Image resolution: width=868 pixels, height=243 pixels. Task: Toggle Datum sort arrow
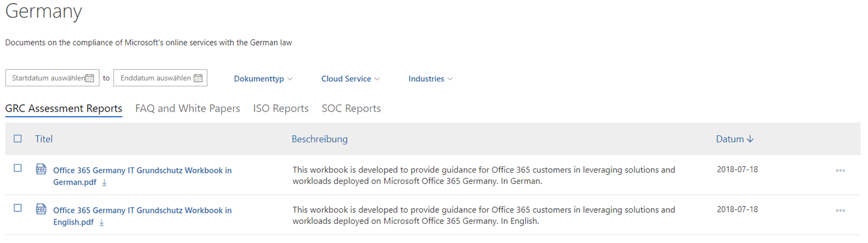750,139
